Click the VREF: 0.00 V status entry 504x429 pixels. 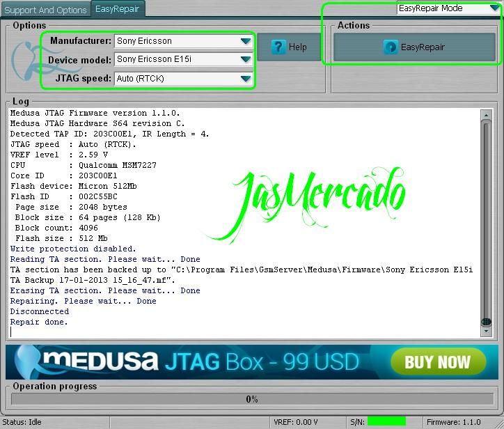point(296,422)
